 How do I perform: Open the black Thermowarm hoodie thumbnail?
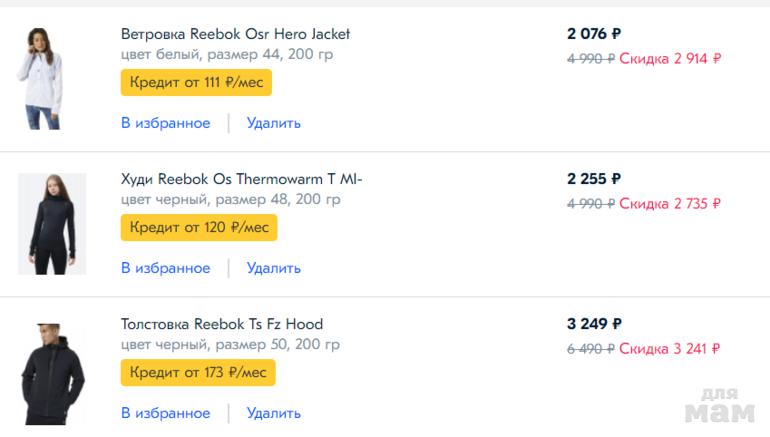pyautogui.click(x=51, y=223)
